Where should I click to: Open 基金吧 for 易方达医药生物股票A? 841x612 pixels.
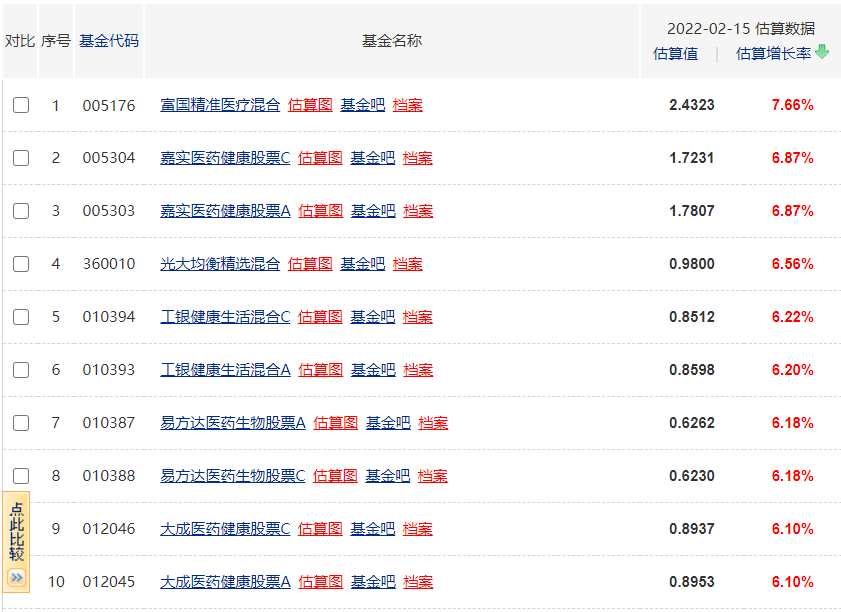point(388,423)
